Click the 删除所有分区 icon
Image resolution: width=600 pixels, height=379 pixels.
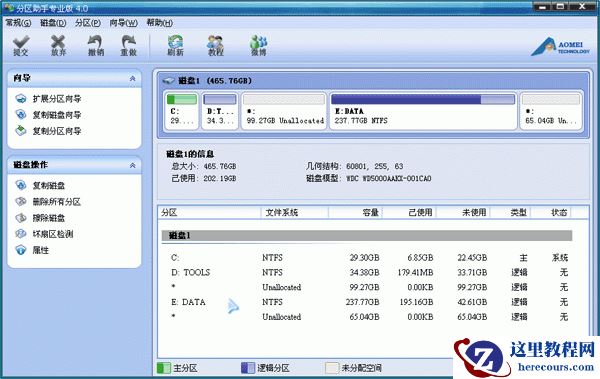tap(21, 201)
